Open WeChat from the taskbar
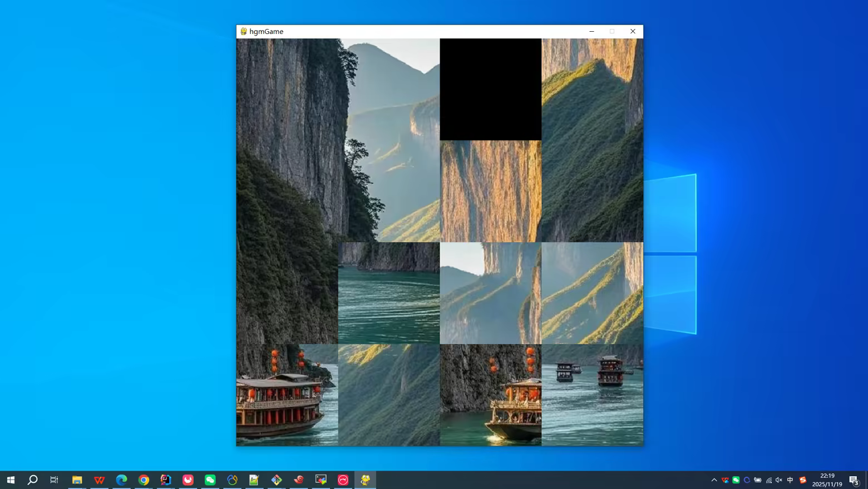Viewport: 868px width, 489px height. pyautogui.click(x=210, y=480)
